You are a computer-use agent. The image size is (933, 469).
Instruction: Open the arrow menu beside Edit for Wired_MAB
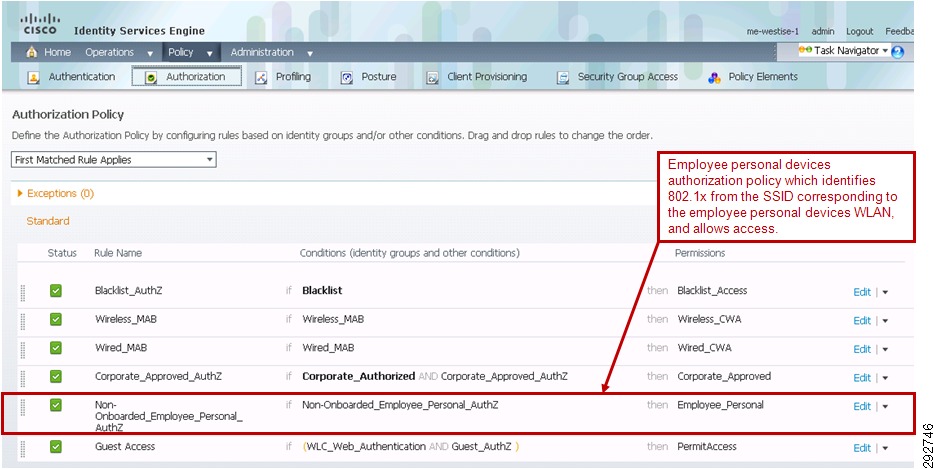(x=885, y=349)
